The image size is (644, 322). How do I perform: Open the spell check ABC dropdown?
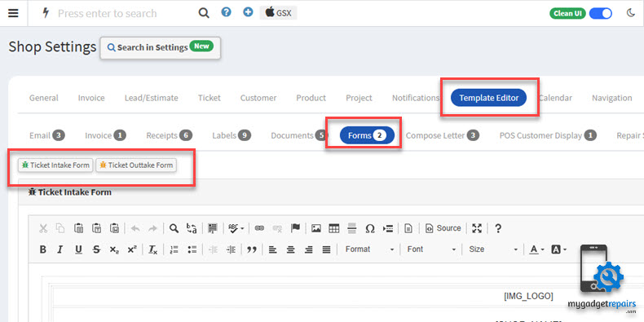(236, 228)
